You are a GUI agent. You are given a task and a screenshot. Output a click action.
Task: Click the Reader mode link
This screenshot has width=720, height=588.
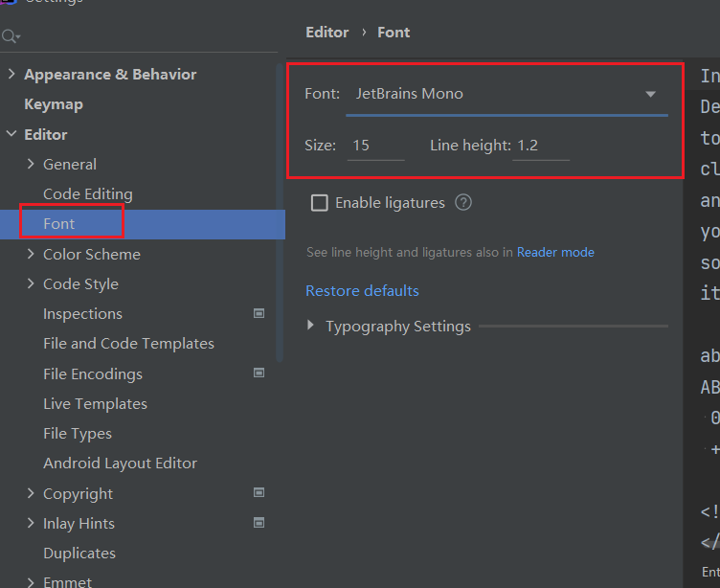tap(555, 252)
